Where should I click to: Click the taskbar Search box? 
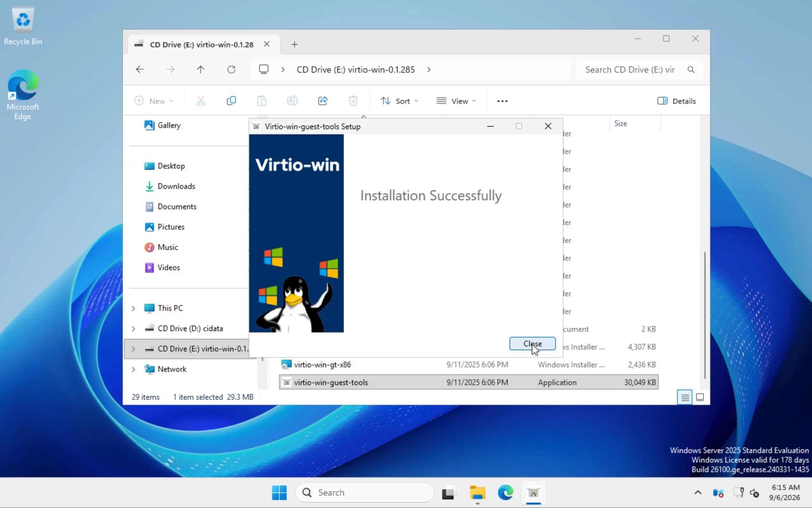(x=365, y=492)
